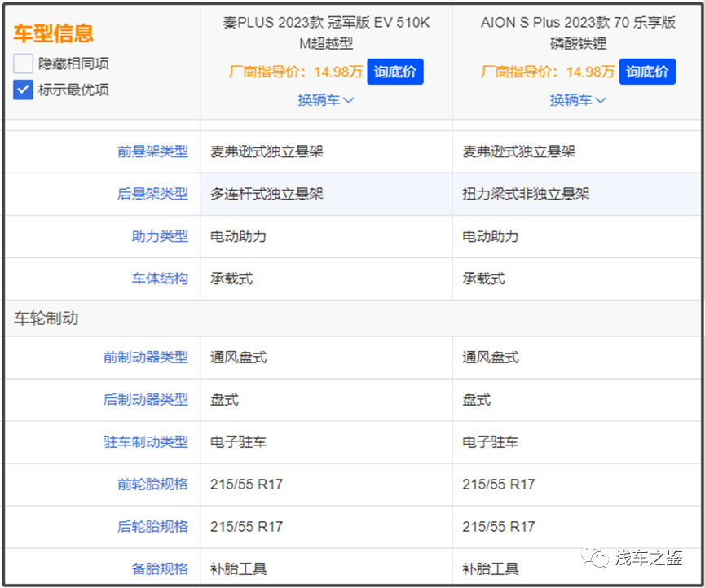Click the 后轮胎规格 parameter link
705x588 pixels.
click(152, 526)
